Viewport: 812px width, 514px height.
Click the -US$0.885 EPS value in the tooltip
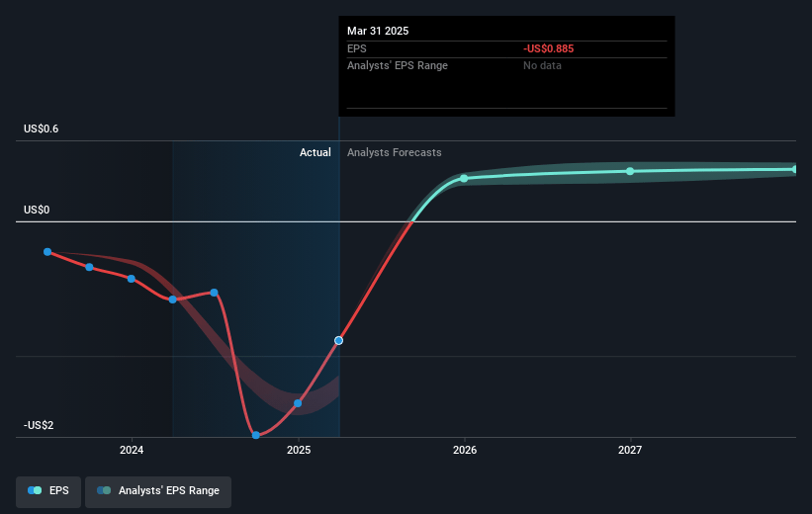pyautogui.click(x=551, y=47)
